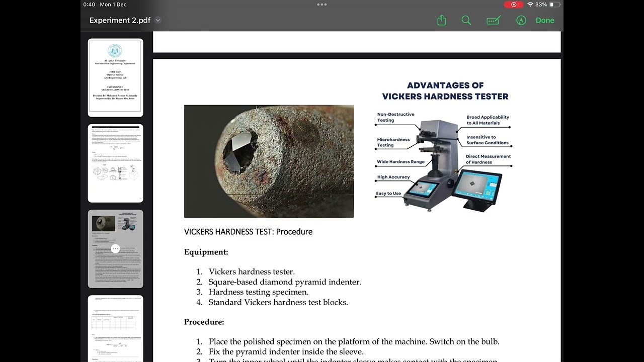
Task: Tap the 'High Accuracy' label
Action: pos(393,177)
